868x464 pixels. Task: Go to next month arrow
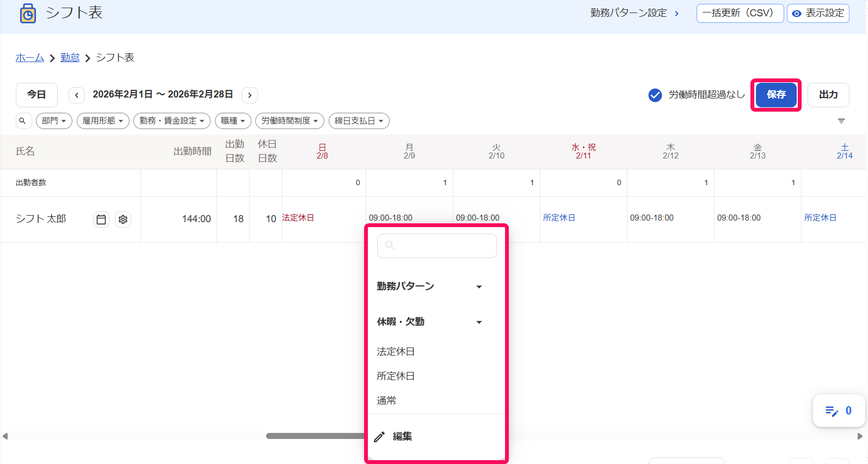(250, 95)
